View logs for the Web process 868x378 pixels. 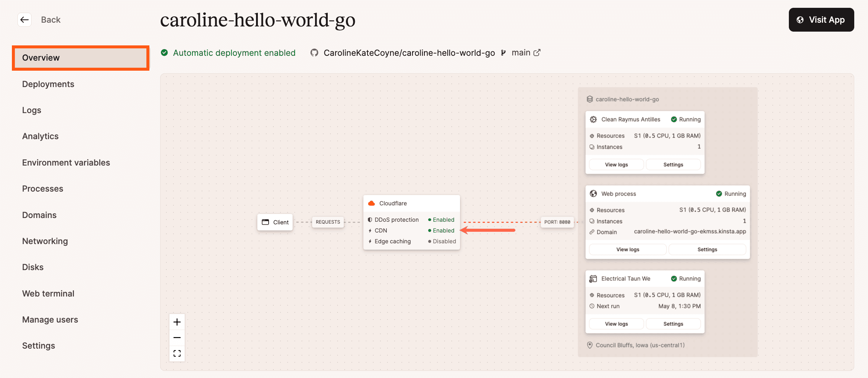pos(627,249)
